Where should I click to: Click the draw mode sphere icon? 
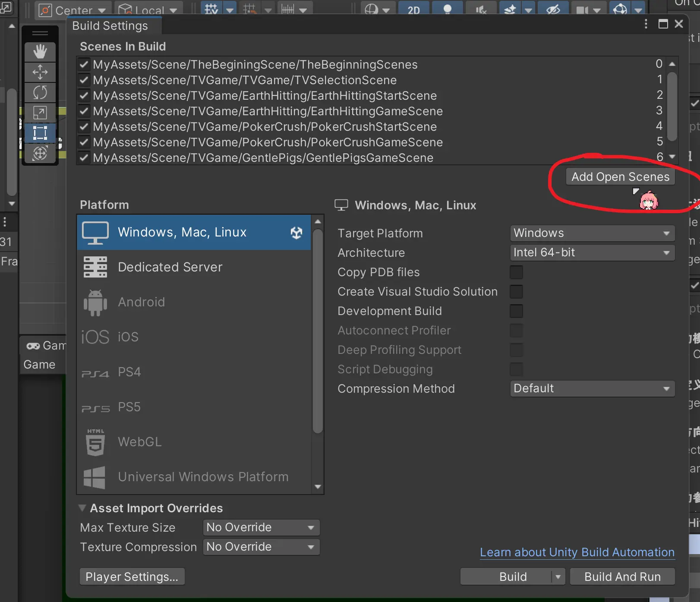371,9
